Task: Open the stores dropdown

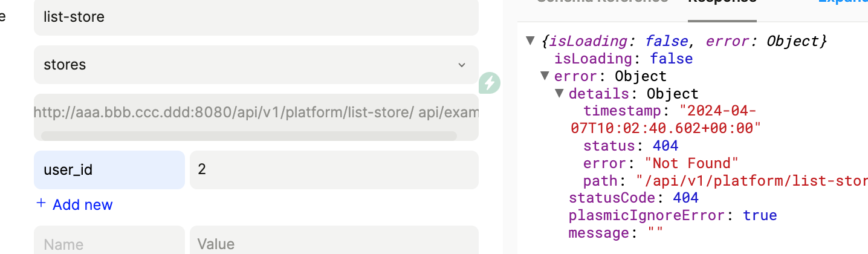Action: (x=256, y=65)
